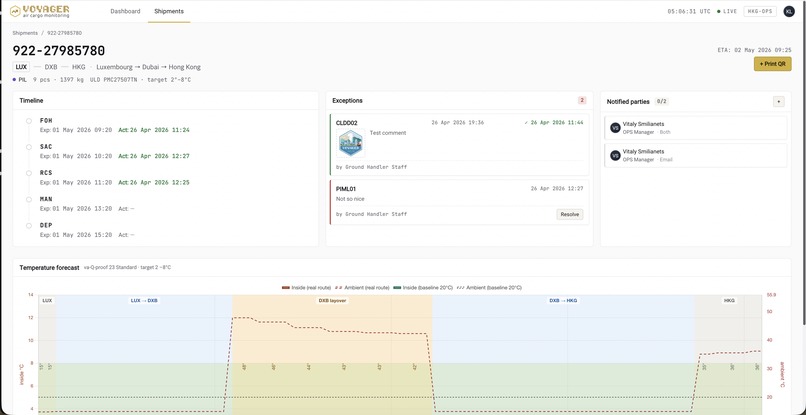Click the LIVE status indicator
806x415 pixels.
(x=727, y=11)
